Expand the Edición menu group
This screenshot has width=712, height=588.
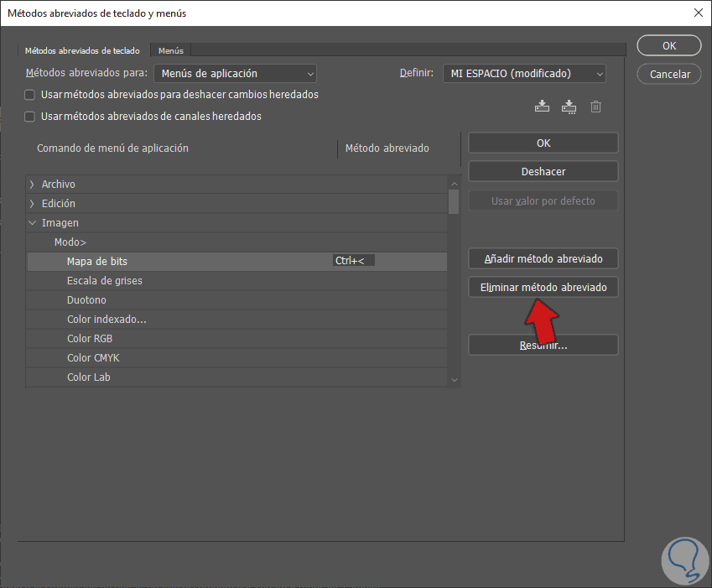[32, 204]
